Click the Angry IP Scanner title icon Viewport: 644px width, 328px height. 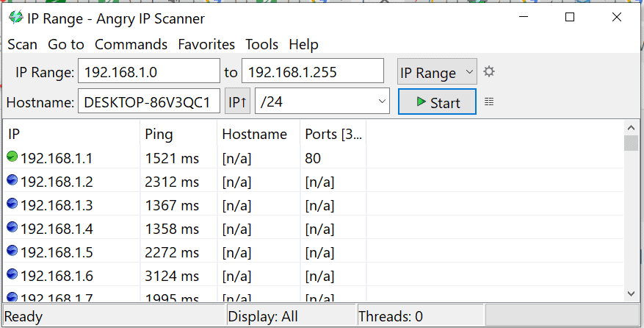click(16, 18)
